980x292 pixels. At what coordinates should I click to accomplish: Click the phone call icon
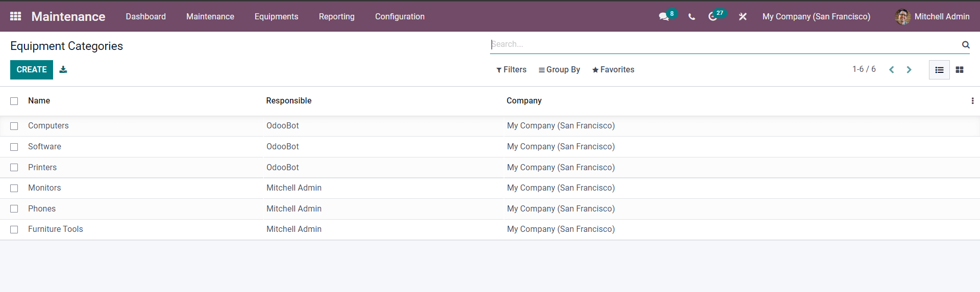[692, 17]
